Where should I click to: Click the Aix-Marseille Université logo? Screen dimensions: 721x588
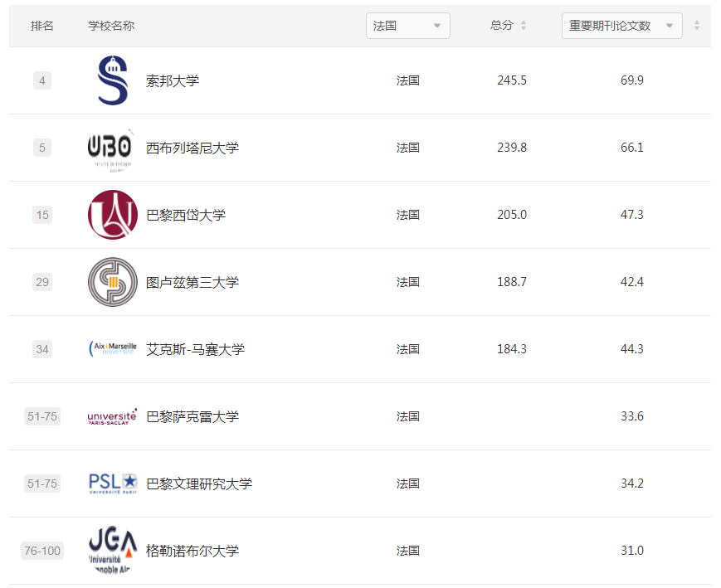click(112, 349)
